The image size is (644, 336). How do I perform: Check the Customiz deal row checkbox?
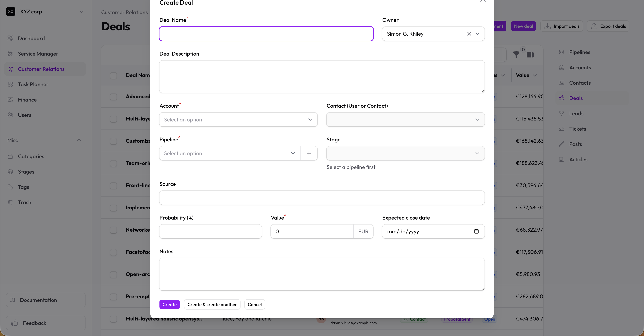pyautogui.click(x=113, y=141)
